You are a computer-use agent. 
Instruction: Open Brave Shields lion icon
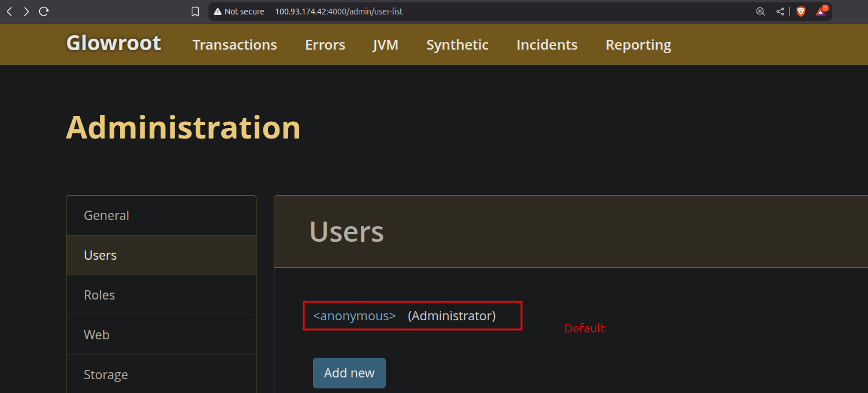[x=801, y=12]
